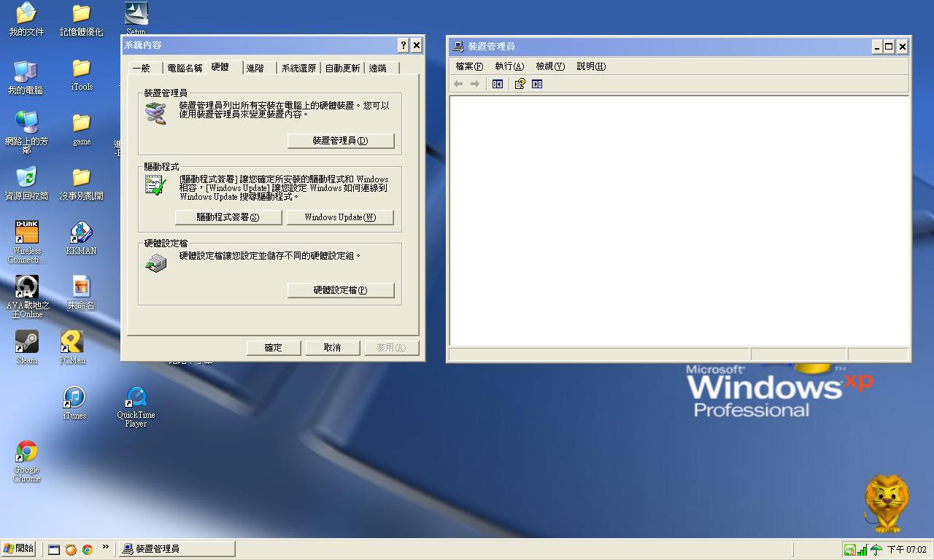Select the QuickTime Player shortcut
The width and height of the screenshot is (934, 560).
coord(136,407)
